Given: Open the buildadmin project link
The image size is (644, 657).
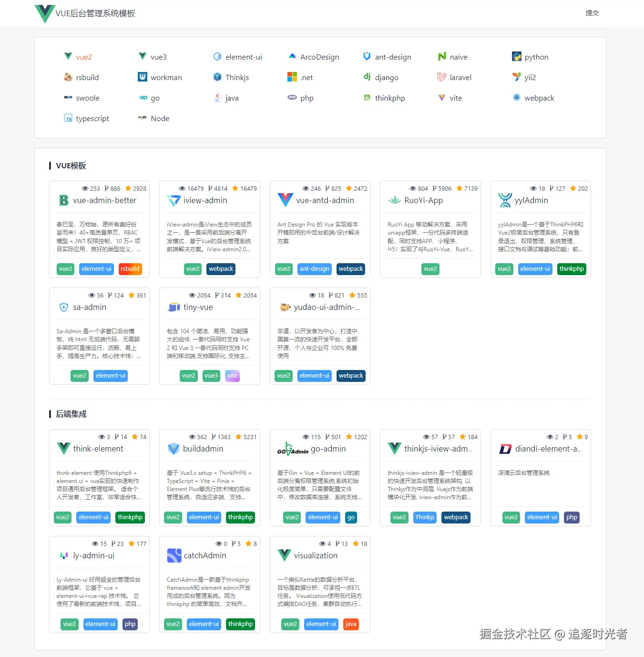Looking at the screenshot, I should pos(203,449).
